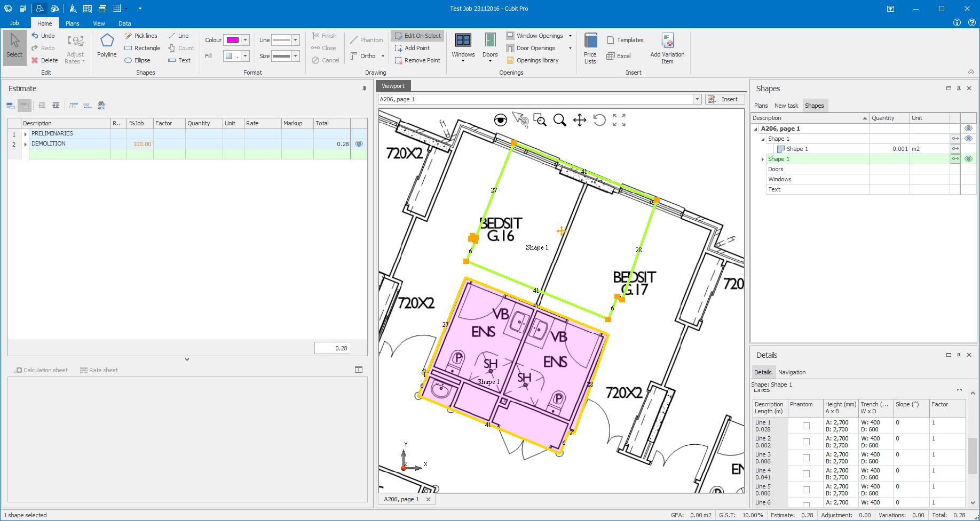
Task: Switch to the Navigation tab
Action: [x=792, y=372]
